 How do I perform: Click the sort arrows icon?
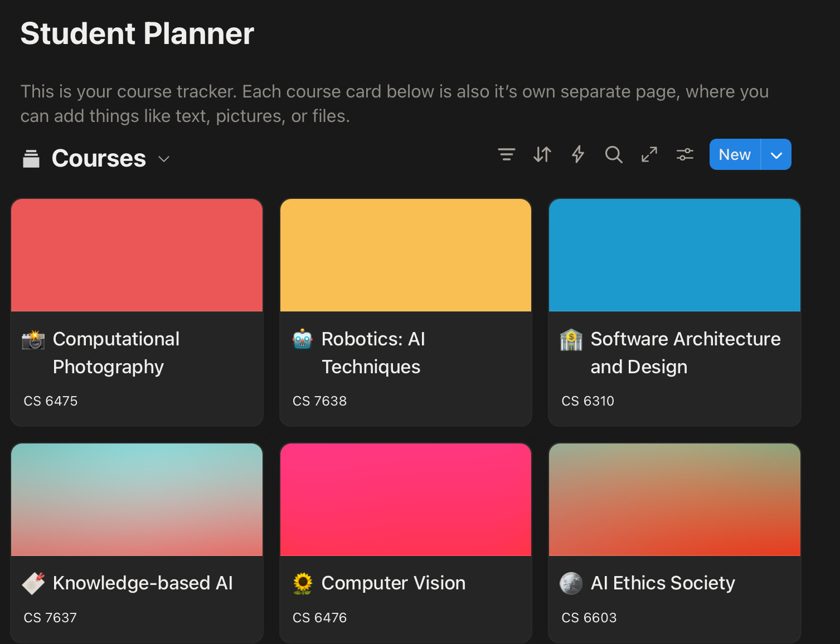tap(542, 154)
